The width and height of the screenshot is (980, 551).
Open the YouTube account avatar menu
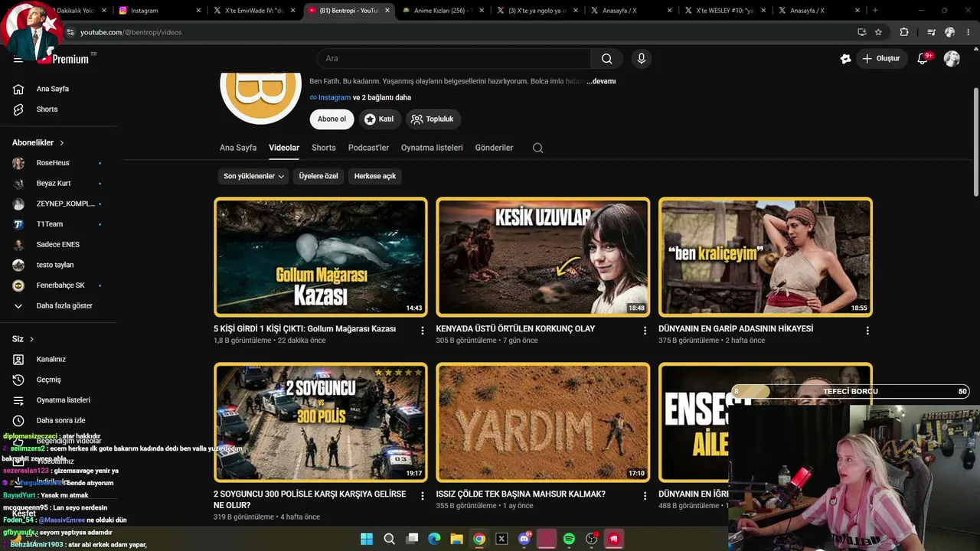tap(952, 59)
